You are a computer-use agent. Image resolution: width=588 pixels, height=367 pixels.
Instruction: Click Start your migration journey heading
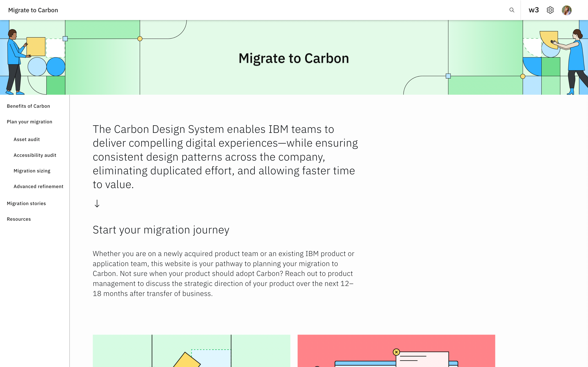[161, 230]
